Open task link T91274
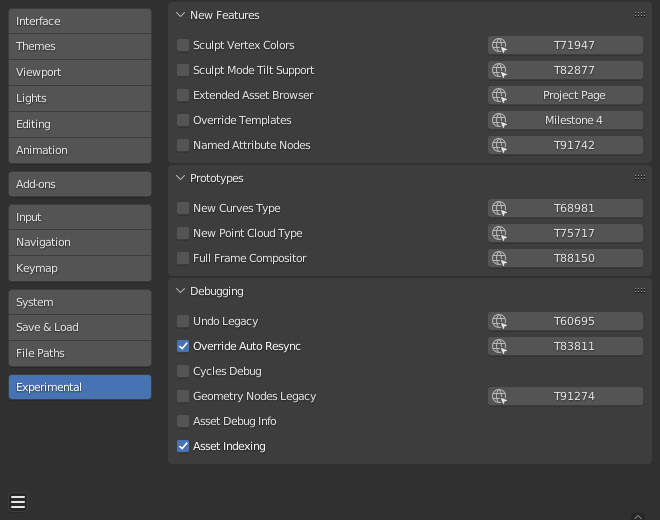 tap(565, 396)
